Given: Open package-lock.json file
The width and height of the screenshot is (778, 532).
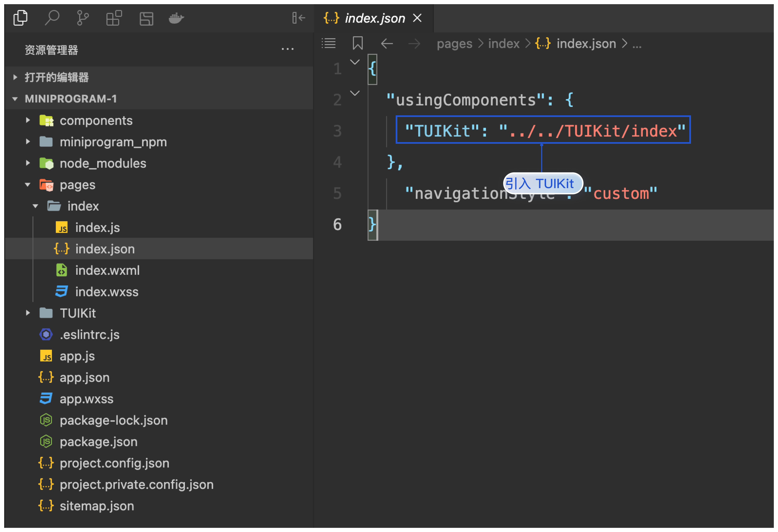Looking at the screenshot, I should pos(159,420).
